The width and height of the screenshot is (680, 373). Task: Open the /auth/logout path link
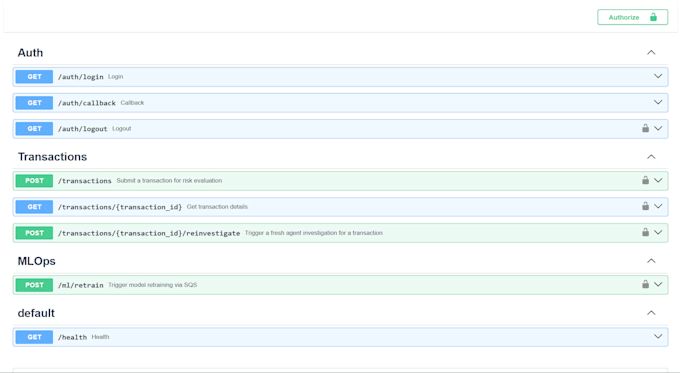click(x=82, y=129)
